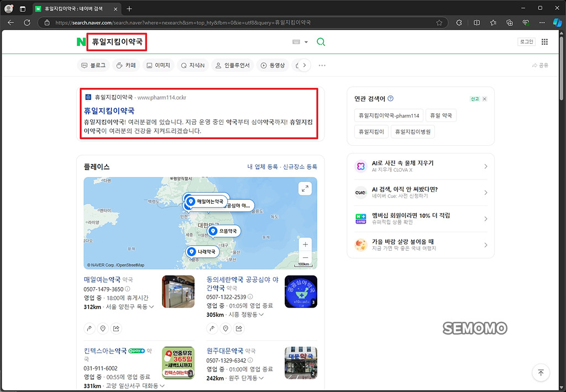Open the Naver apps grid icon

pos(544,42)
